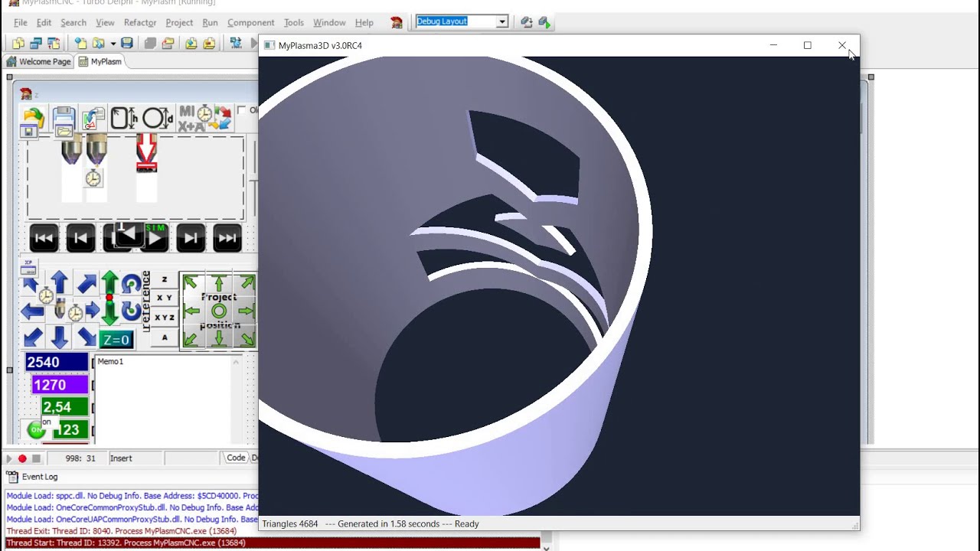The height and width of the screenshot is (551, 980).
Task: Click the next step playback button
Action: (191, 238)
